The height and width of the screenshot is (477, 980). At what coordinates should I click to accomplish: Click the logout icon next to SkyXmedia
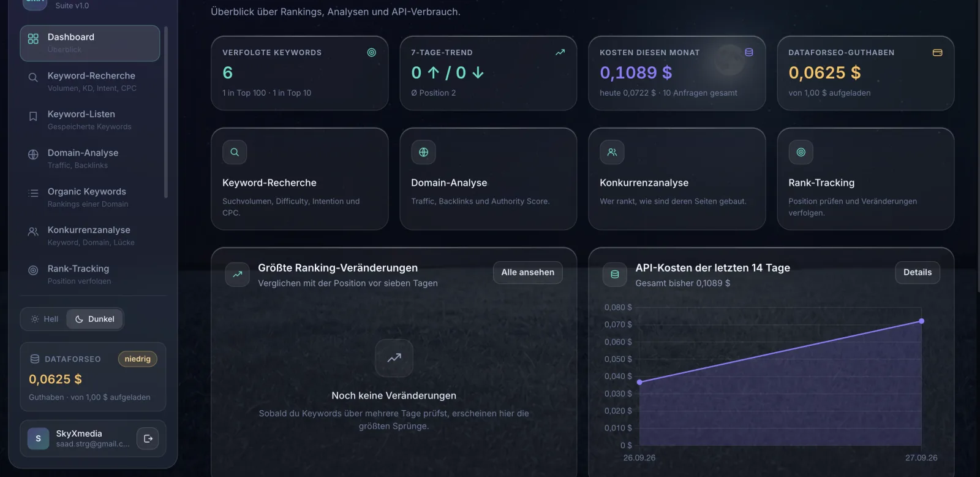click(148, 438)
